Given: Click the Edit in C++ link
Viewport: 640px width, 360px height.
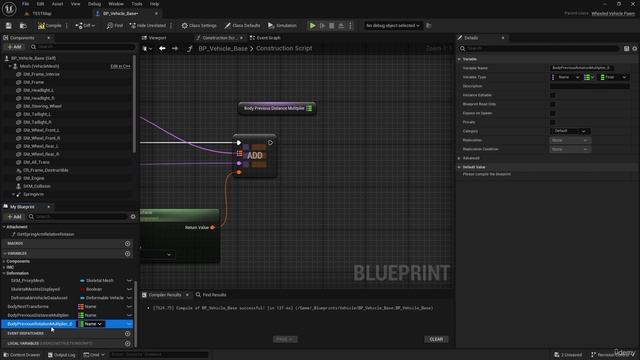Looking at the screenshot, I should (120, 66).
